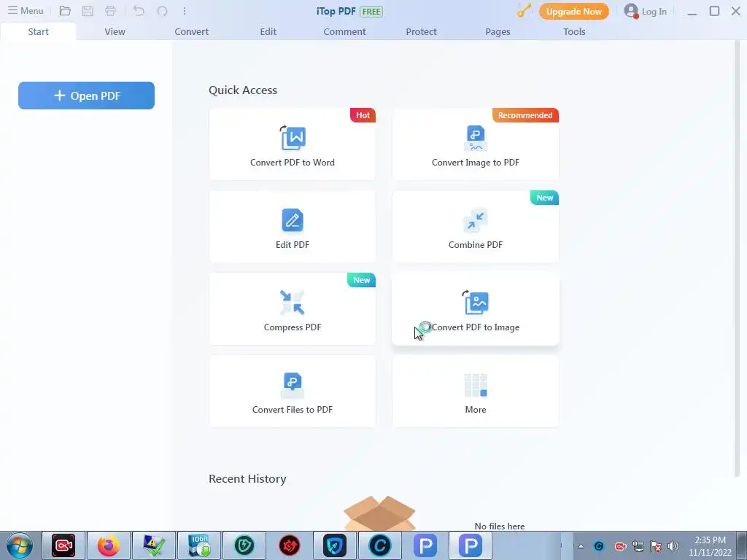Click the More grid icon
This screenshot has height=560, width=747.
pyautogui.click(x=476, y=385)
